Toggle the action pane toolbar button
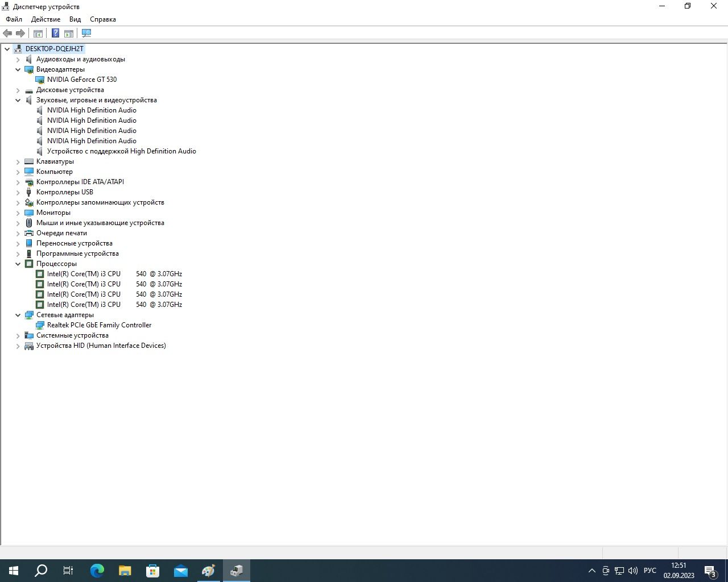This screenshot has height=582, width=728. tap(69, 33)
